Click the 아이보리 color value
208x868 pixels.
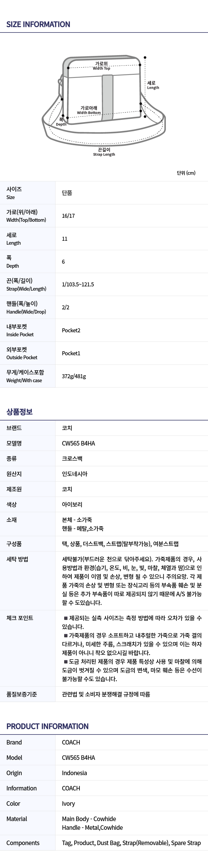click(72, 504)
